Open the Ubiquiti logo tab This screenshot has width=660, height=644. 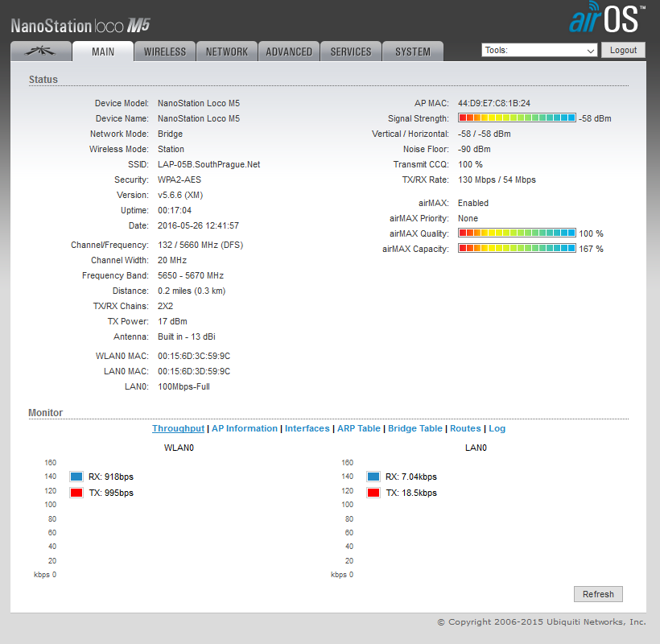point(41,52)
